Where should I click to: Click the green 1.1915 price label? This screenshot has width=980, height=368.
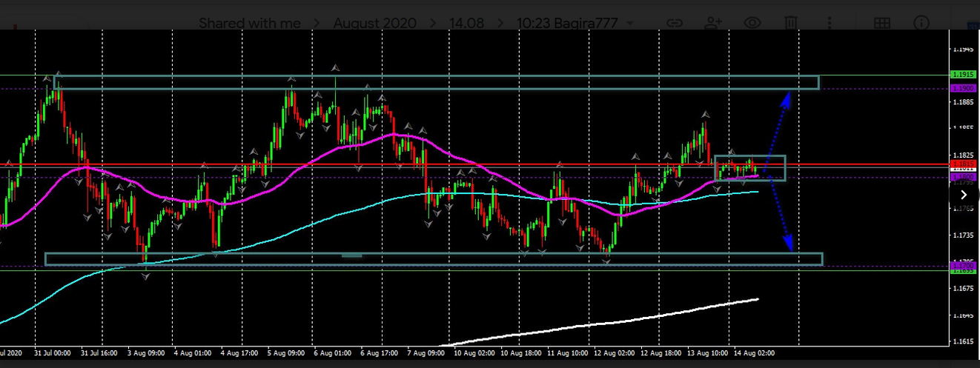pos(964,75)
